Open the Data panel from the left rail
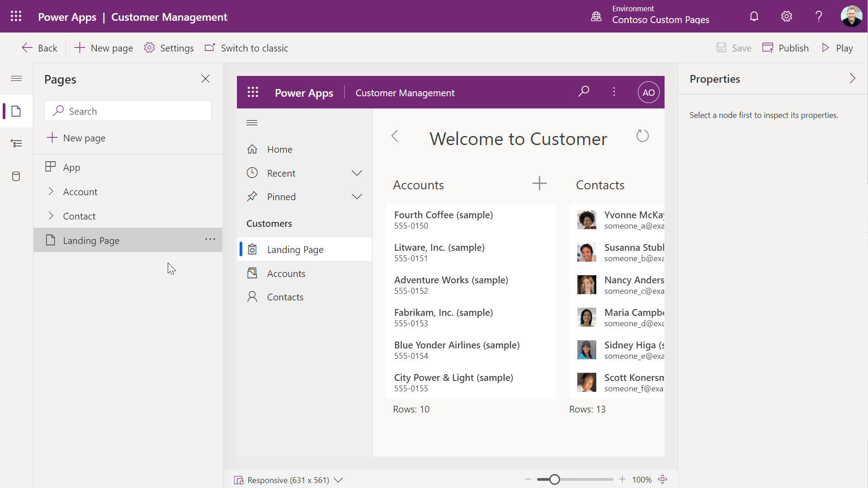 pos(16,176)
